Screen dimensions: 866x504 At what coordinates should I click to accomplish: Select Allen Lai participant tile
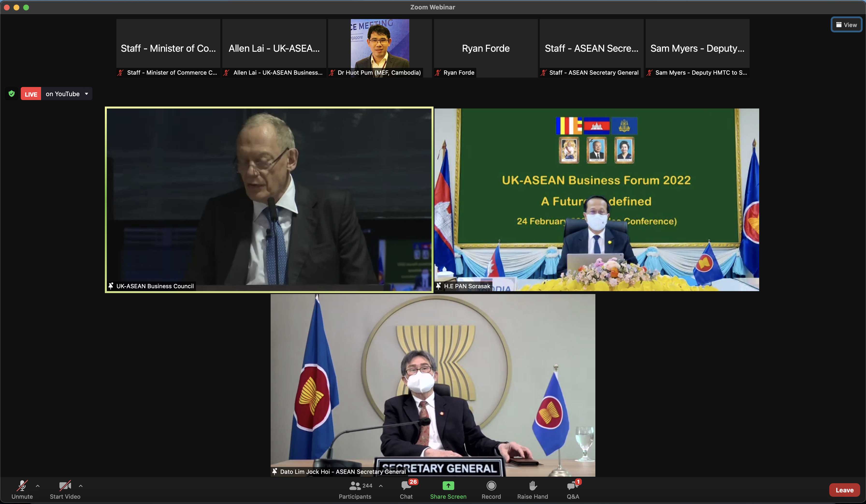(274, 48)
